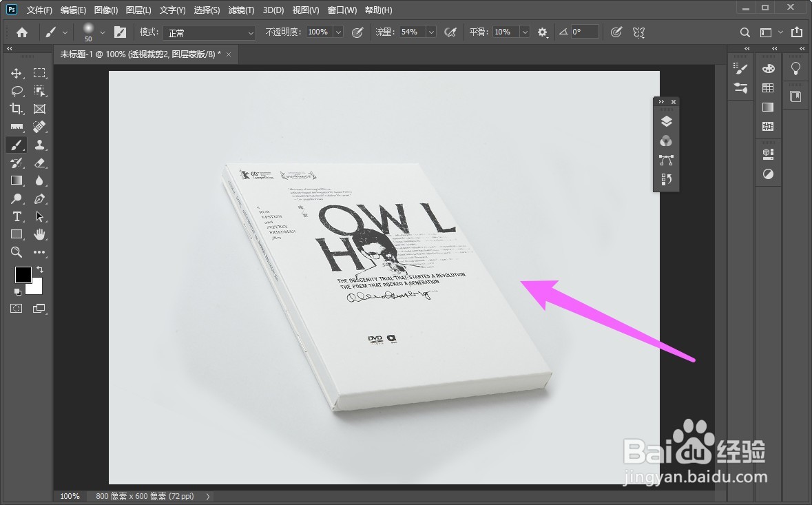The width and height of the screenshot is (812, 505).
Task: Click the brush angle 0° field
Action: 585,32
